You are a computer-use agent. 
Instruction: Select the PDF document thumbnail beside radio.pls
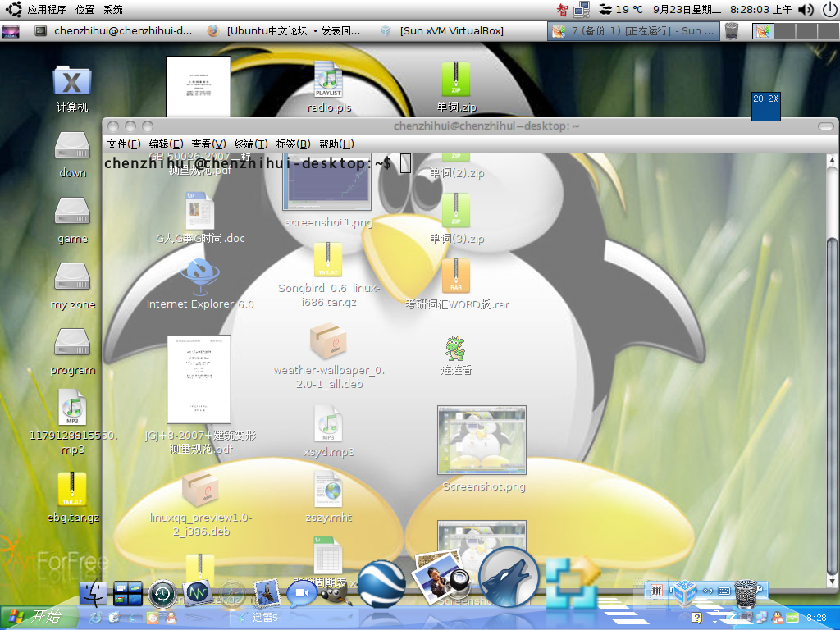point(199,86)
